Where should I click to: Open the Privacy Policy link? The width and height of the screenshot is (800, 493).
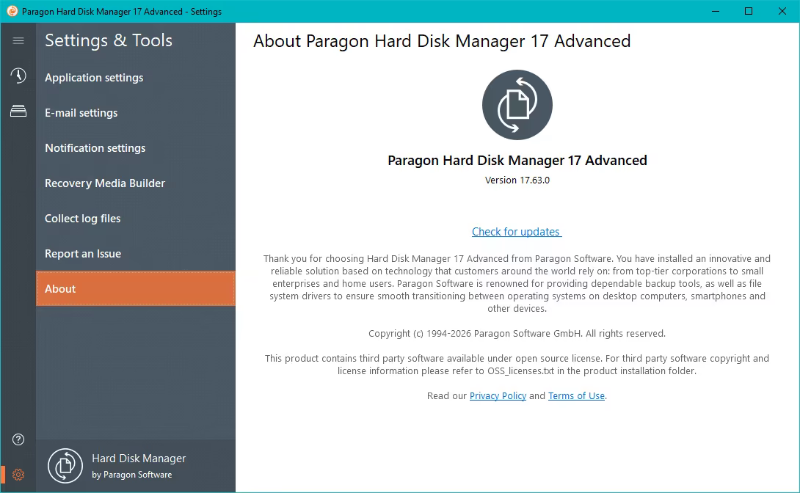497,396
